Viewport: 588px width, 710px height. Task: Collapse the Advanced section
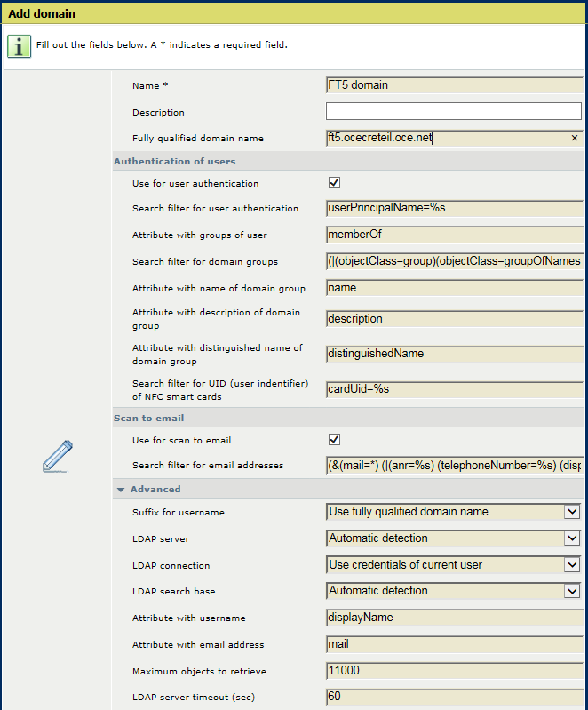[x=121, y=490]
